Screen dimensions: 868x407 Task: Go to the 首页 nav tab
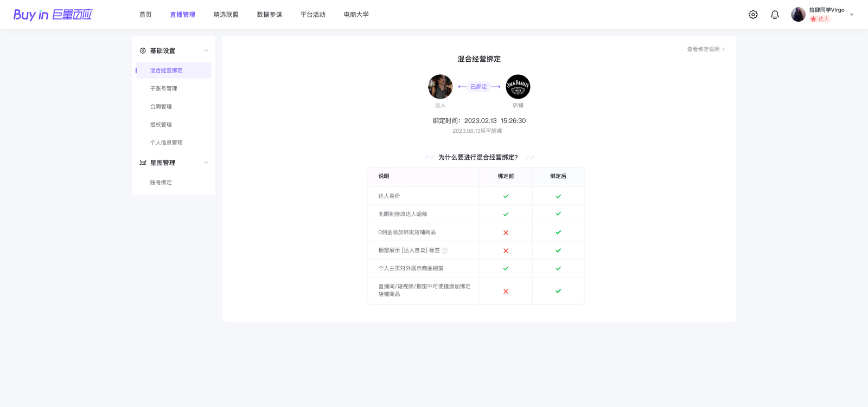click(145, 15)
